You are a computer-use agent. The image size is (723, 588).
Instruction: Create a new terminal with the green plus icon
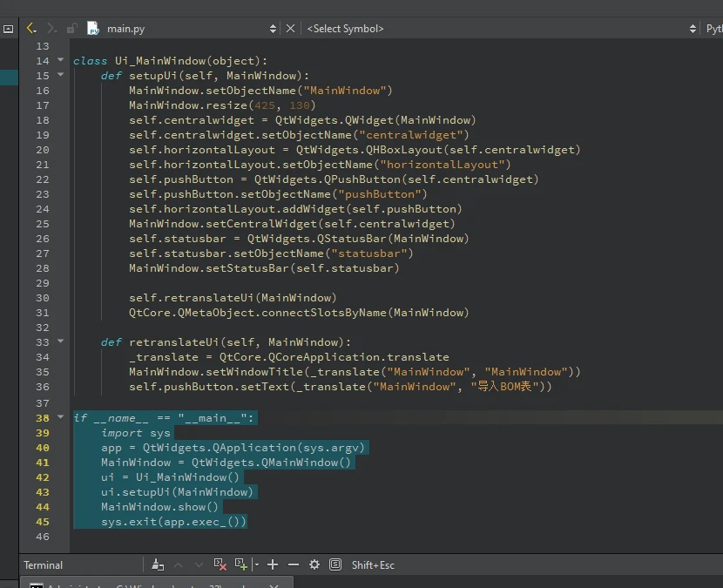pos(240,564)
